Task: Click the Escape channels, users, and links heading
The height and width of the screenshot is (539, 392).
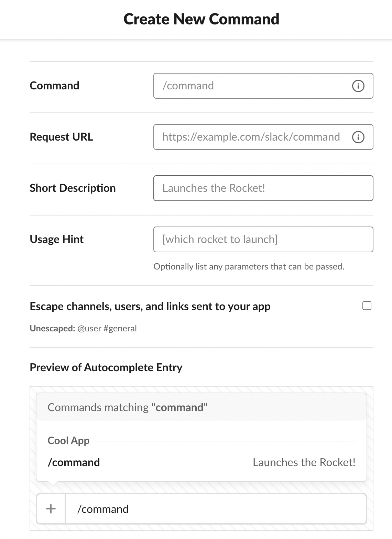Action: coord(150,306)
